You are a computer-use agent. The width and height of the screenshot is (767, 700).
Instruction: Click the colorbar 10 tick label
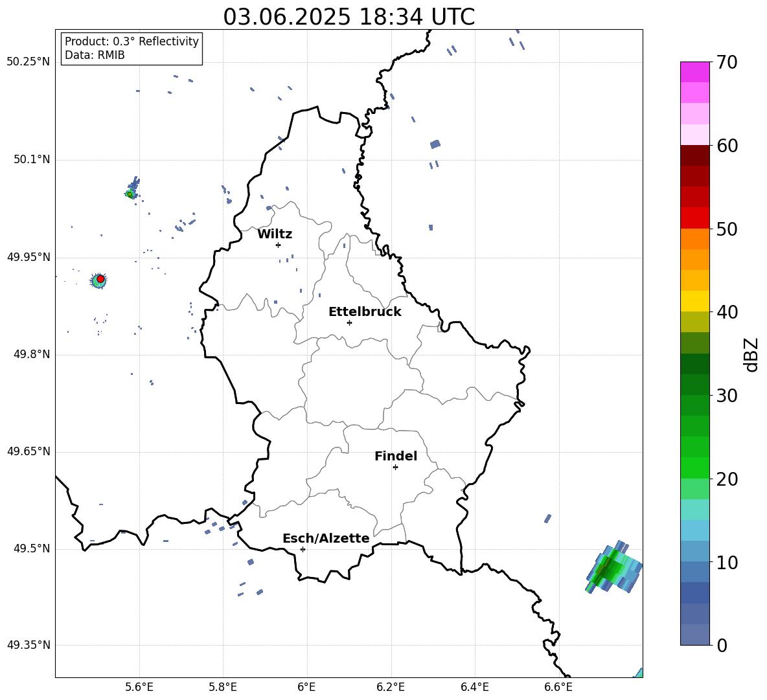tap(727, 562)
